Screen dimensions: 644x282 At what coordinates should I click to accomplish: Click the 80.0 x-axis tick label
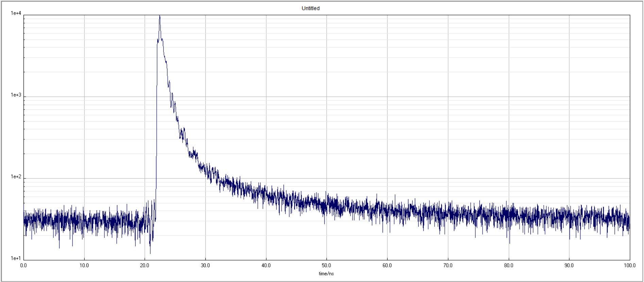(509, 265)
